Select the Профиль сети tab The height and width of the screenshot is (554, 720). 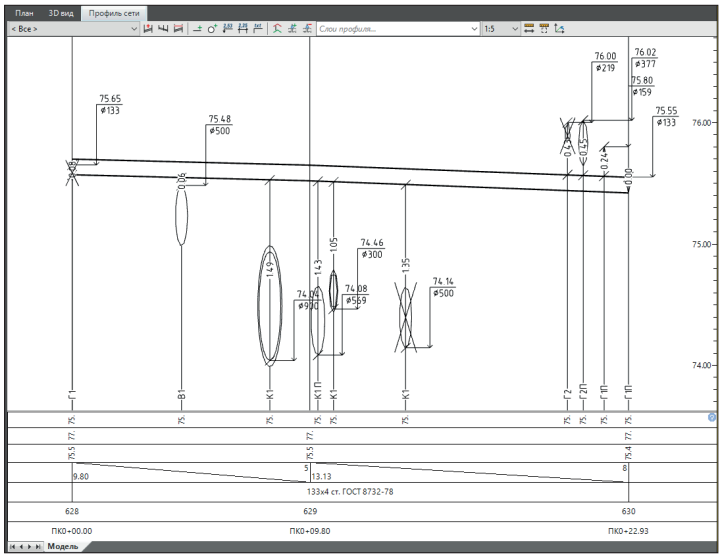click(x=113, y=13)
